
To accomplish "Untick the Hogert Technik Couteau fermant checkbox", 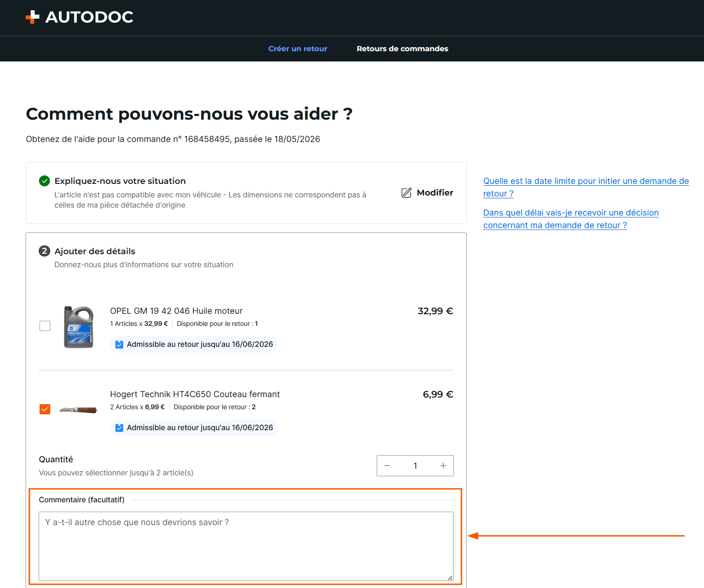I will (45, 409).
